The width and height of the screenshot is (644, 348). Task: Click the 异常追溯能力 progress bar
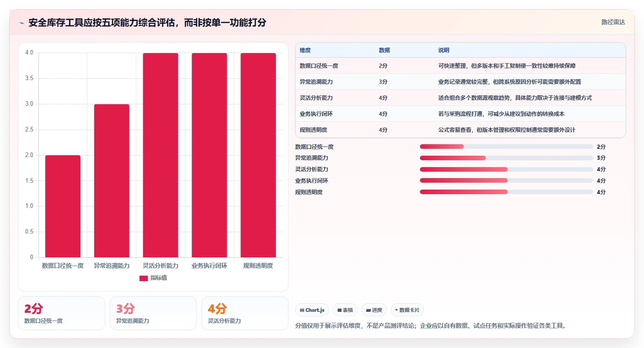(x=506, y=158)
